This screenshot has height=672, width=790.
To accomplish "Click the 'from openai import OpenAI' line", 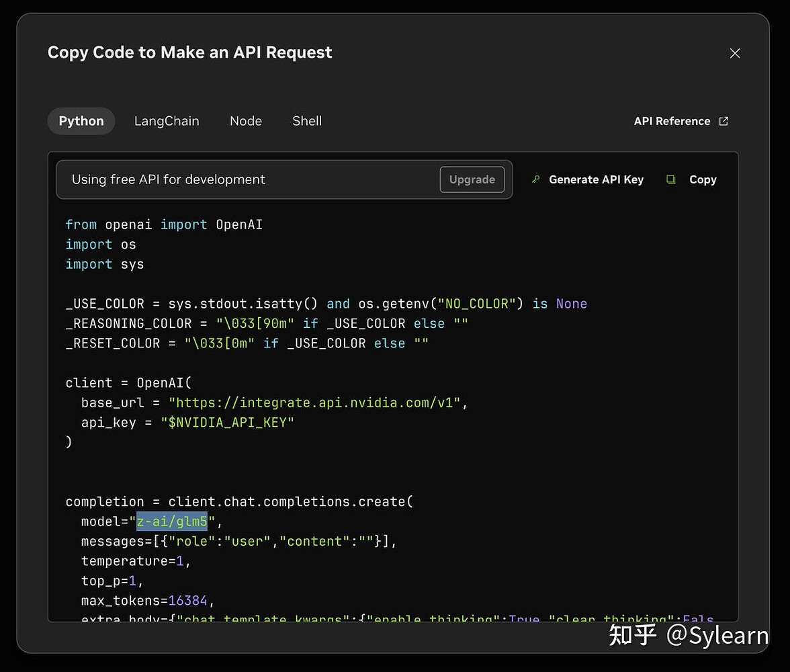I will pos(164,224).
